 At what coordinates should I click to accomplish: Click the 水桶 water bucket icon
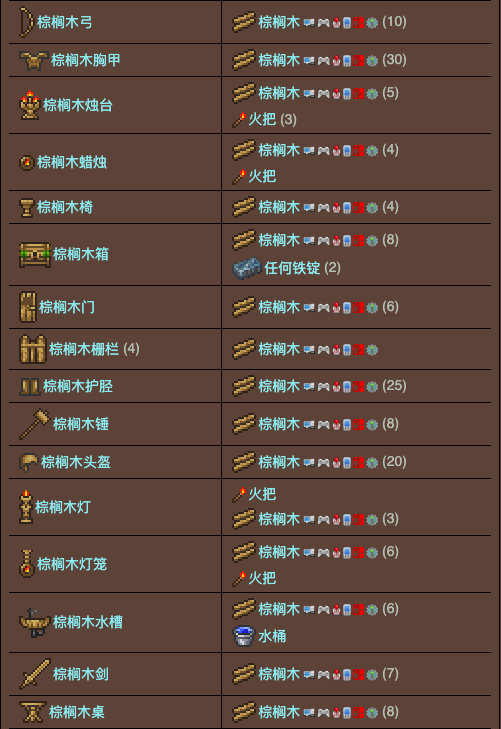(x=244, y=636)
